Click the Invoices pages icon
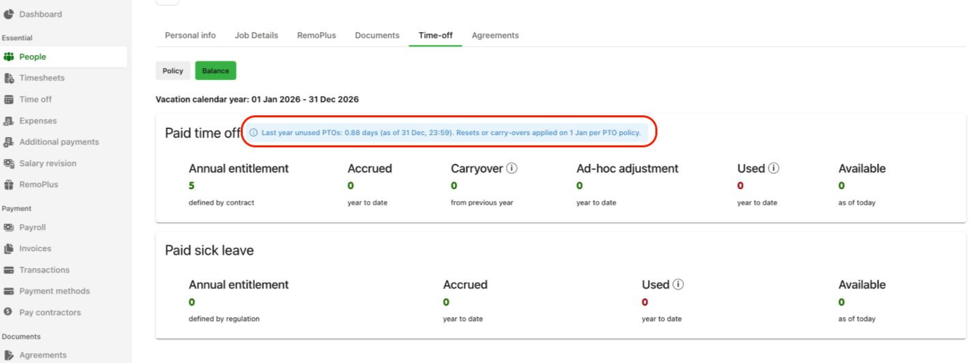 click(9, 248)
